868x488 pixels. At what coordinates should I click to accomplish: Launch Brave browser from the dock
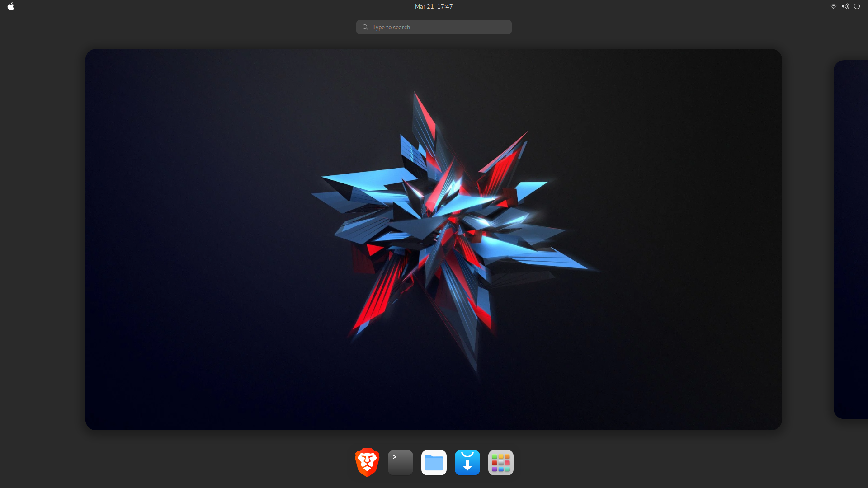367,463
